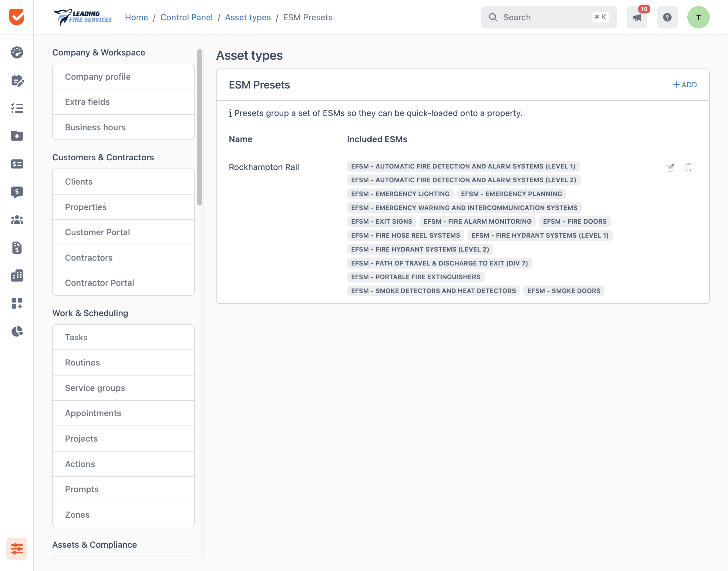This screenshot has height=571, width=728.
Task: Open Prompts settings item
Action: (x=123, y=489)
